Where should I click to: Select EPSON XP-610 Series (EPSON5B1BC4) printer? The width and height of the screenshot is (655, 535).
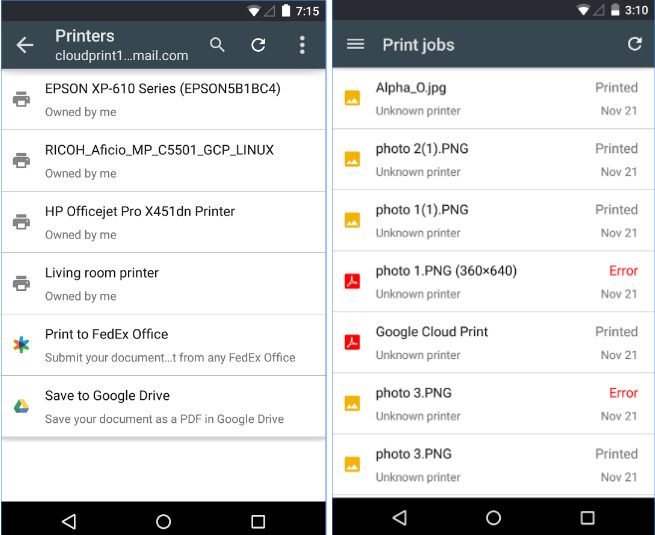pos(163,99)
